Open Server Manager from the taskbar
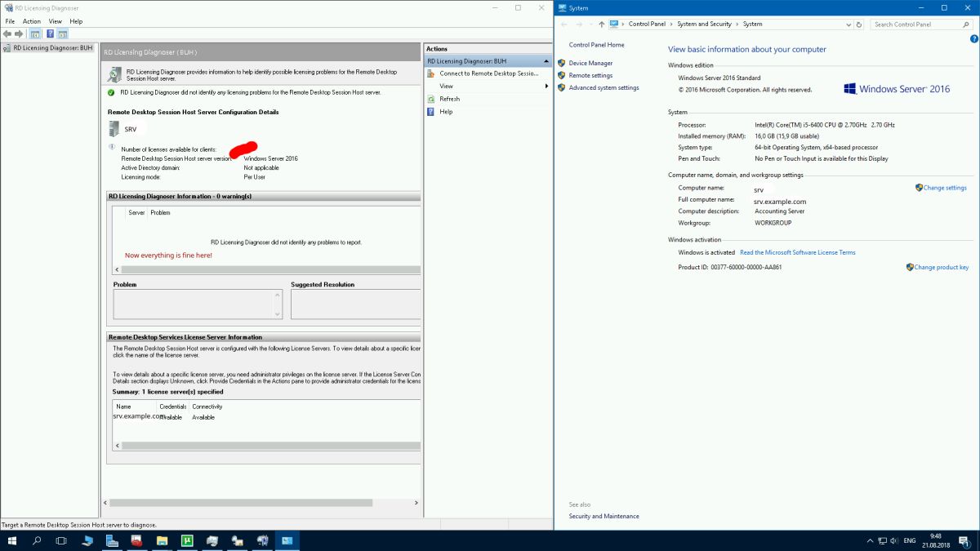 point(112,540)
